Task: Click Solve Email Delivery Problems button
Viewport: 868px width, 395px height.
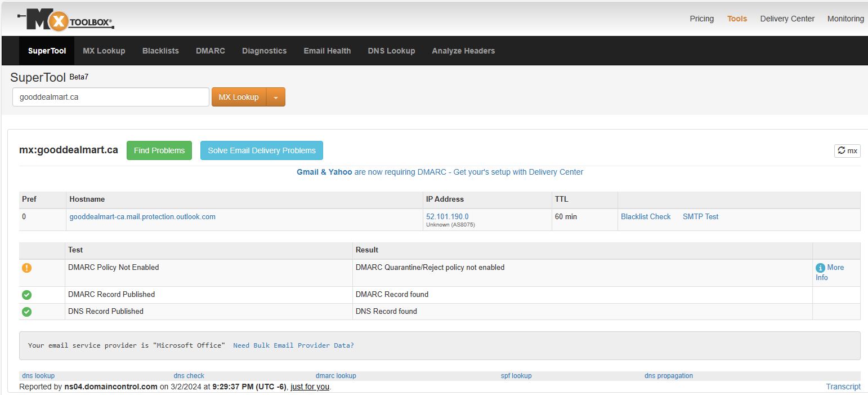Action: pos(262,150)
